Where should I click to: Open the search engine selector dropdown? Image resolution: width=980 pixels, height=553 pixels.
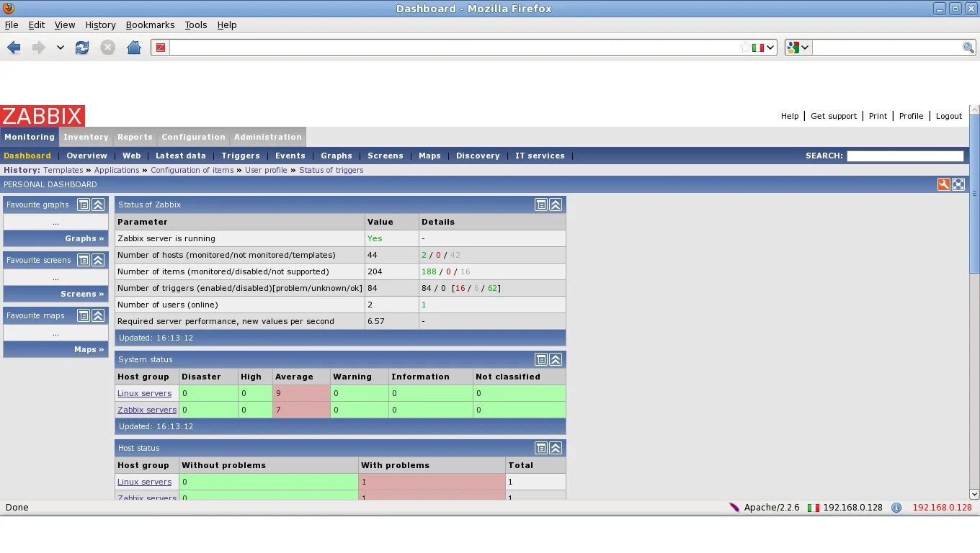[805, 48]
